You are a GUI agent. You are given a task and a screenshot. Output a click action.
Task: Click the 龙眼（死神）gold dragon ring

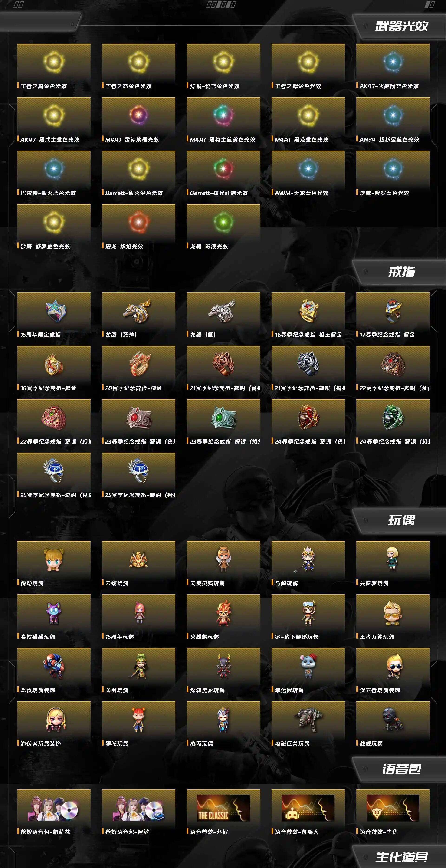click(137, 311)
